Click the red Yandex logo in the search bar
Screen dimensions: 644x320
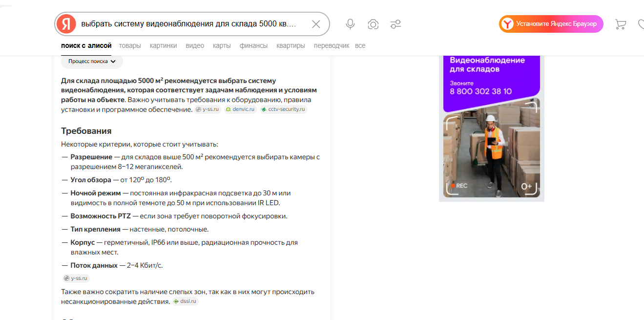point(66,23)
